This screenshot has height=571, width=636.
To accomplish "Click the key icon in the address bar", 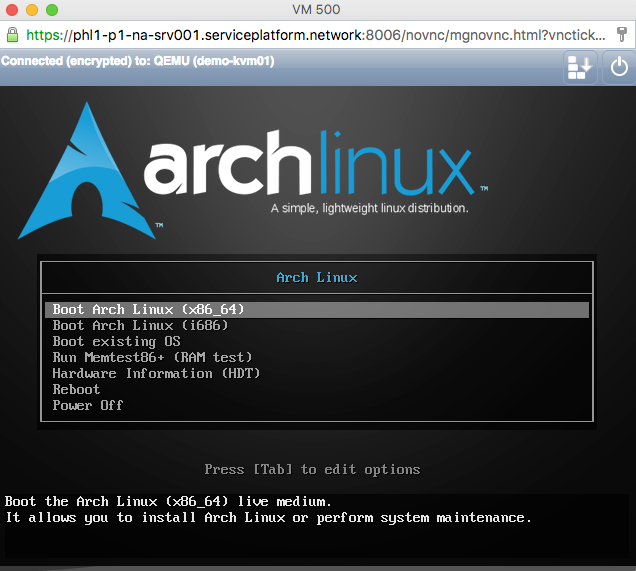I will pos(621,35).
